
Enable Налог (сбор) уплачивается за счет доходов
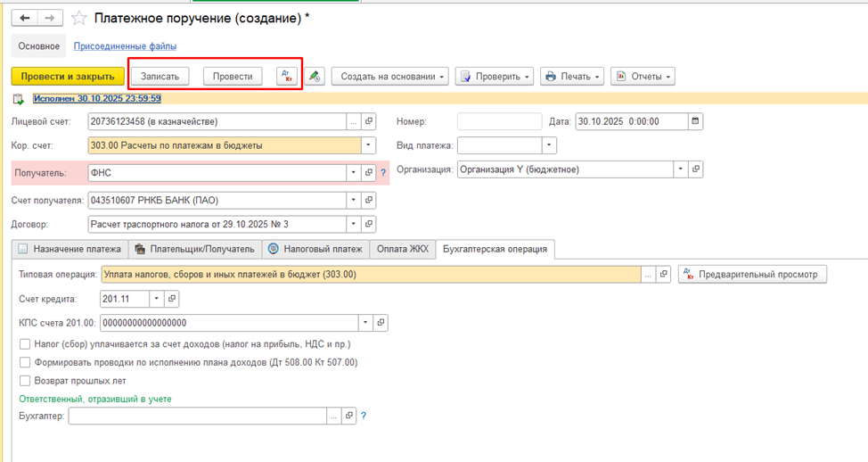pos(25,344)
